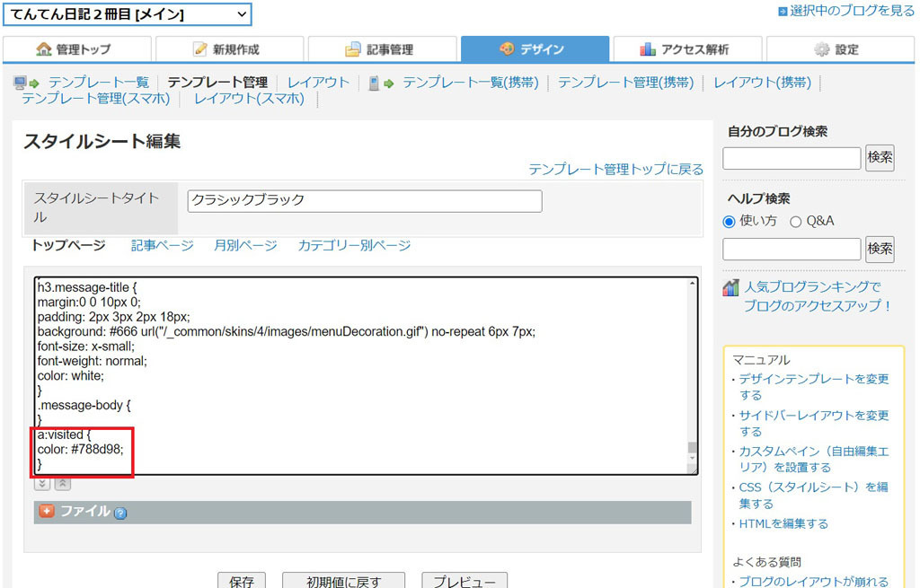Click the textarea scrollbar up arrow
This screenshot has height=588, width=920.
pos(693,283)
